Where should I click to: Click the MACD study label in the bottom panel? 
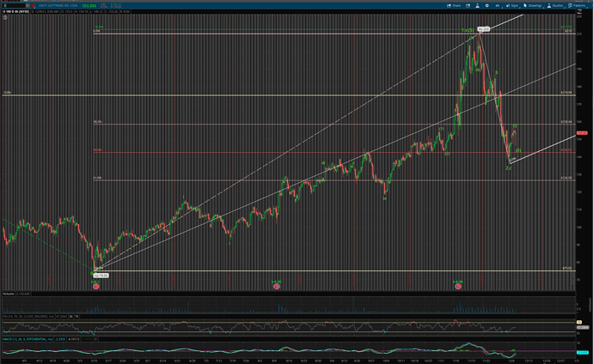[x=28, y=339]
